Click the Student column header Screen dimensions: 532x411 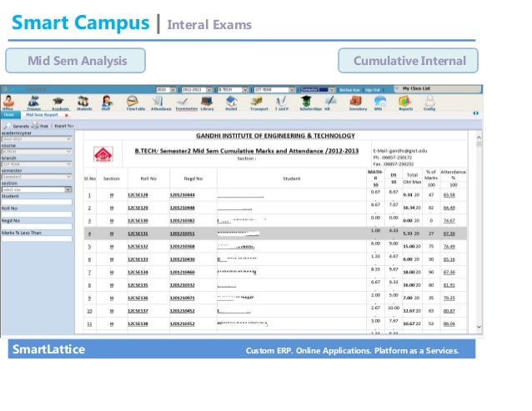pos(292,178)
